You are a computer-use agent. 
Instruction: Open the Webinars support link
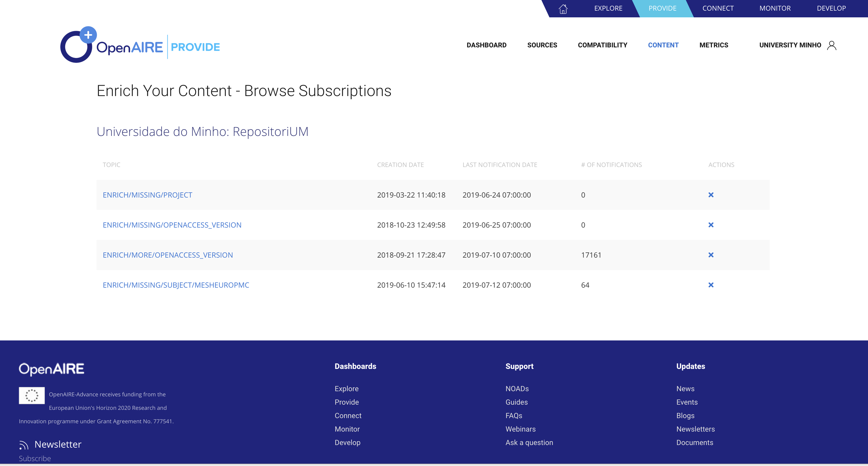pyautogui.click(x=520, y=429)
